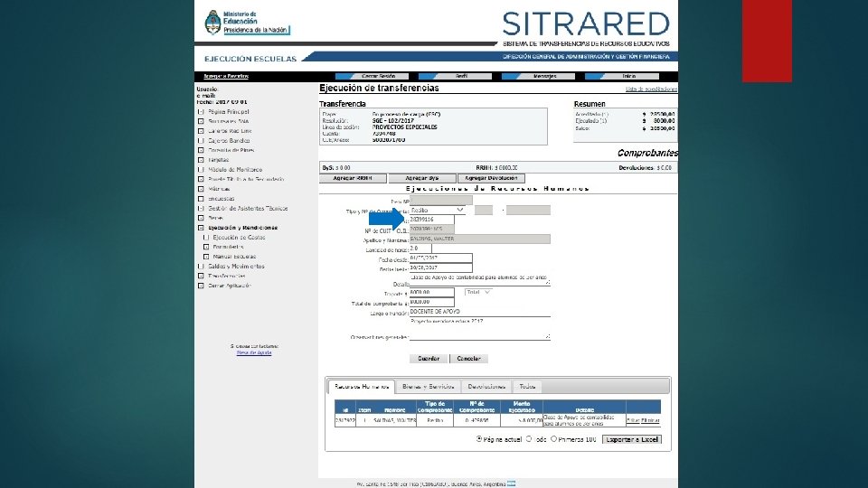Click Observaciones generales text area
This screenshot has width=868, height=488.
(480, 329)
